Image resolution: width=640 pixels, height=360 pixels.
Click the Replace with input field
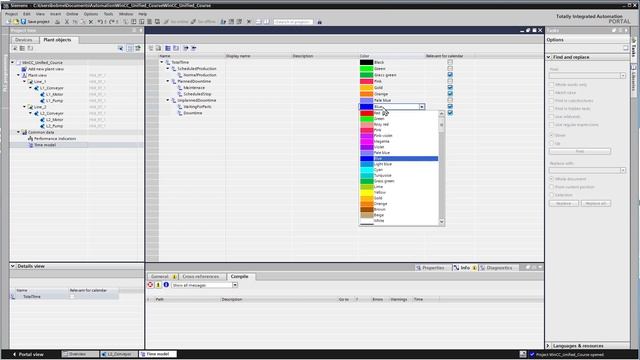click(x=587, y=170)
